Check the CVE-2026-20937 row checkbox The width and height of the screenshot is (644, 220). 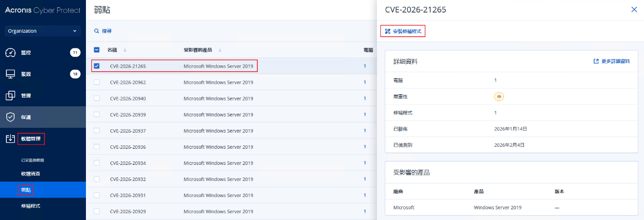[x=97, y=130]
